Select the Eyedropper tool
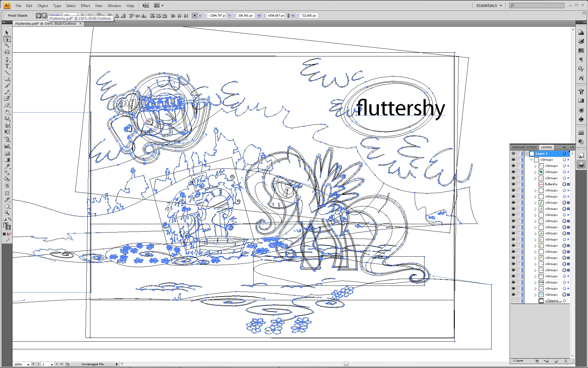The image size is (588, 368). [7, 166]
